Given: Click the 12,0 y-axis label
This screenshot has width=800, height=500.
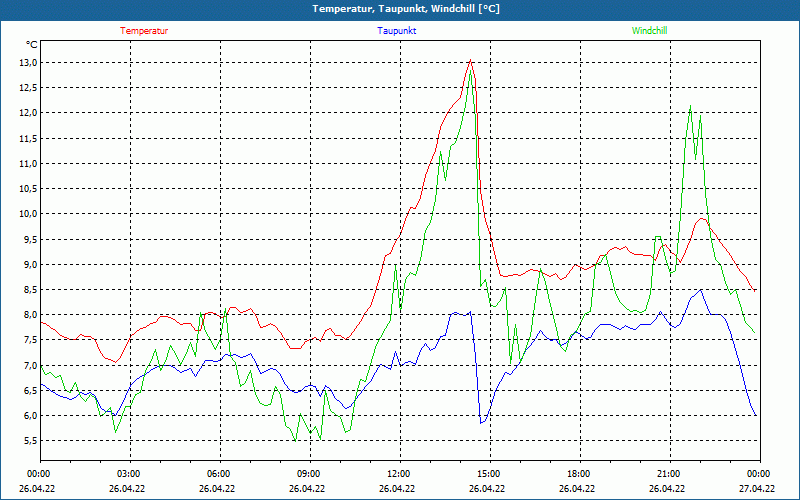Looking at the screenshot, I should point(29,113).
